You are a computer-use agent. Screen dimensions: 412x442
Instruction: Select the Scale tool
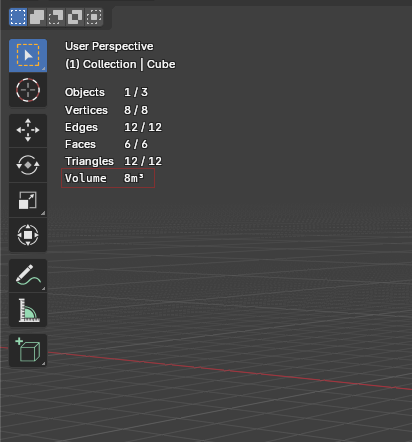click(28, 200)
